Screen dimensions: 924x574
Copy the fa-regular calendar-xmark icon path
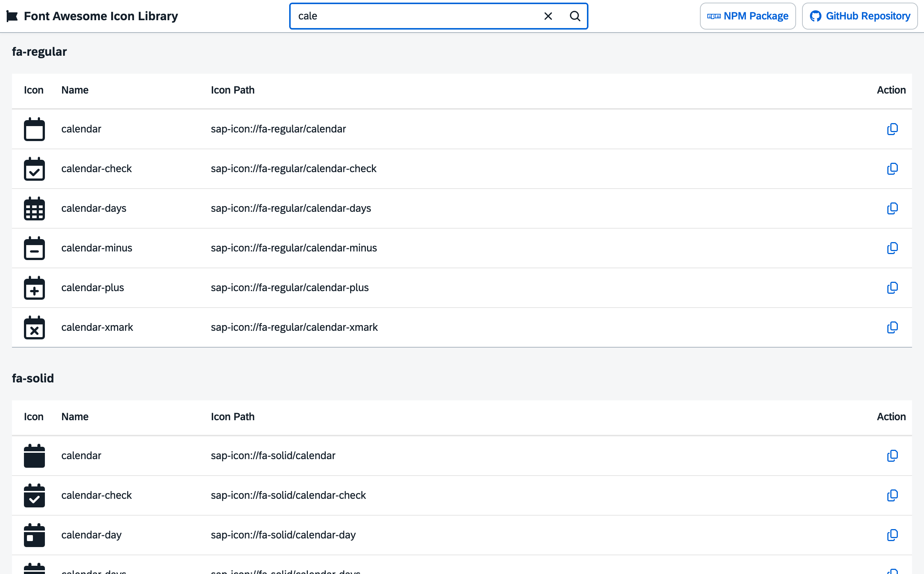(x=892, y=327)
